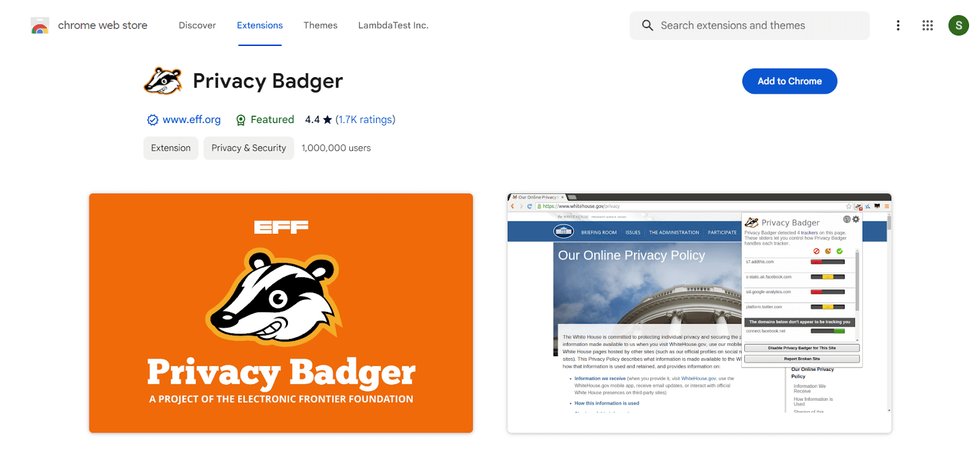Click the How this information is used link
This screenshot has width=980, height=451.
(606, 403)
